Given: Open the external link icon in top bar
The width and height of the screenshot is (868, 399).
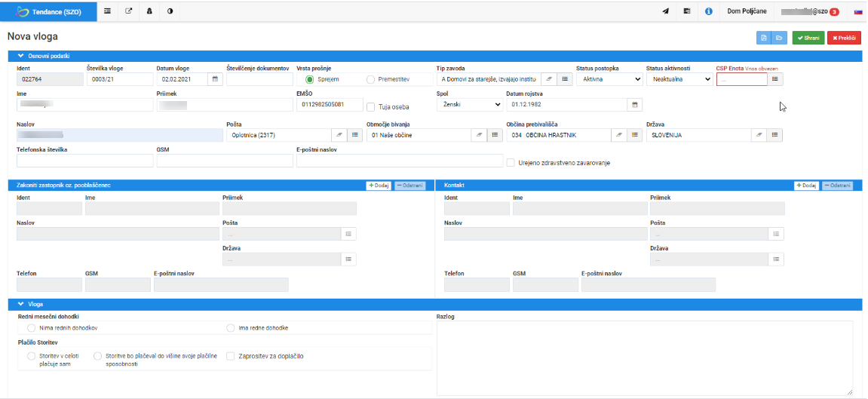Looking at the screenshot, I should [128, 11].
